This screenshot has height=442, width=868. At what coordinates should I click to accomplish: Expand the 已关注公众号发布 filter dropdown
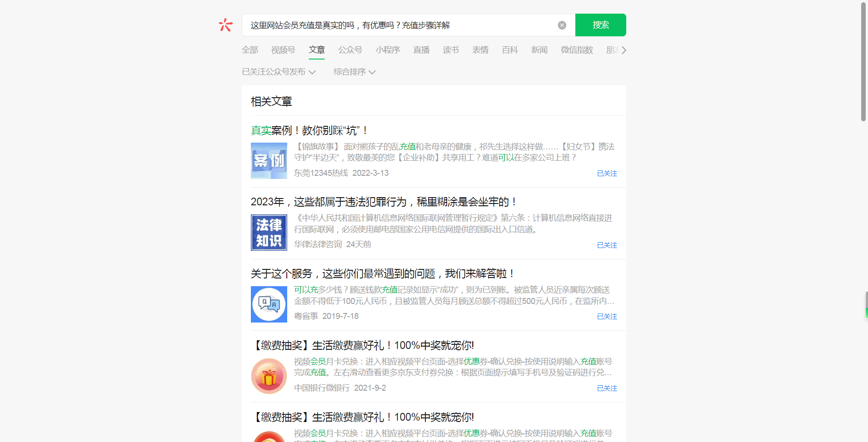(279, 72)
